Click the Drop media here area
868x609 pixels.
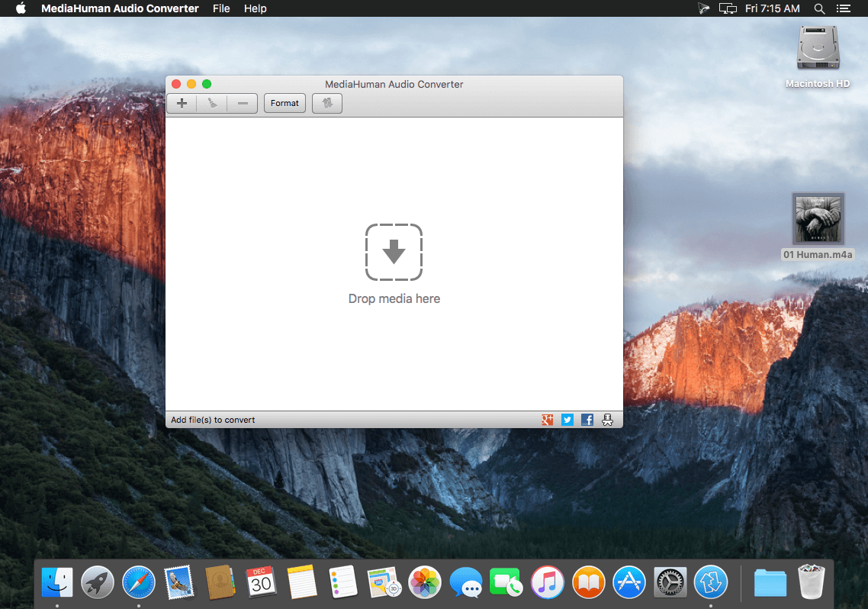tap(394, 264)
